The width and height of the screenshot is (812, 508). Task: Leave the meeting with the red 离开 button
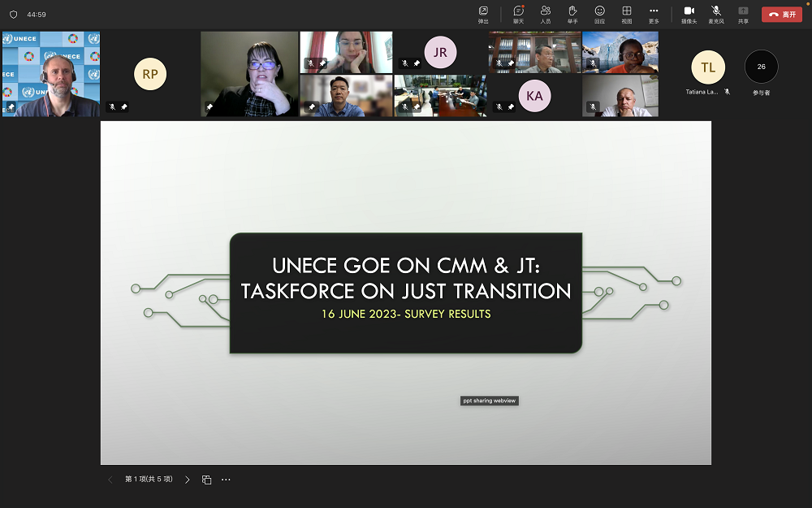[x=781, y=15]
